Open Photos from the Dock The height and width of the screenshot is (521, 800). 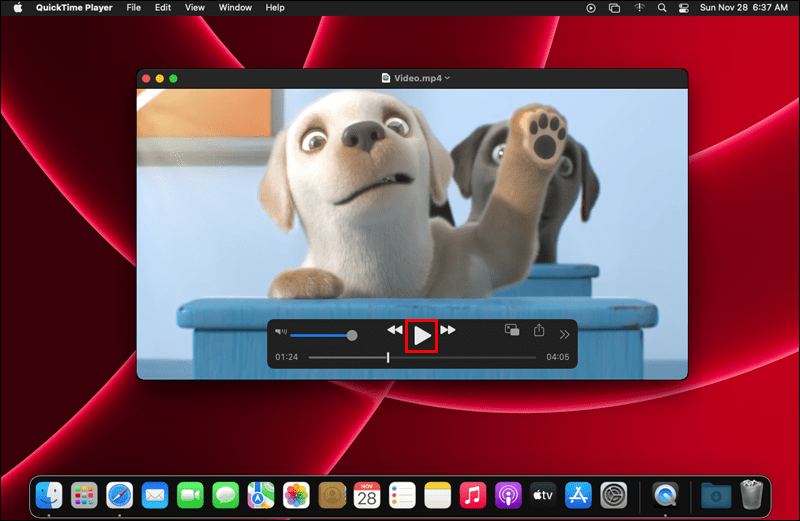(296, 495)
